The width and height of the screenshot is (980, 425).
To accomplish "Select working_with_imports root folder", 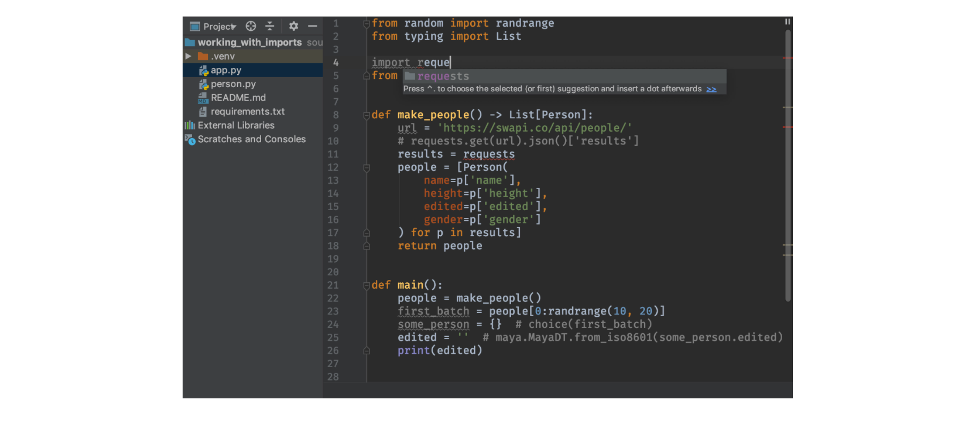I will 253,42.
